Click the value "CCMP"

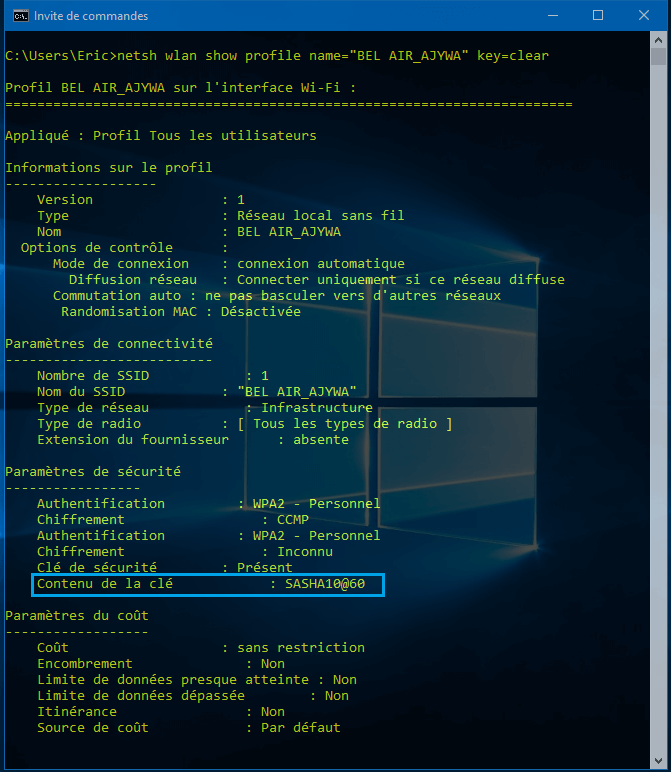coord(293,520)
